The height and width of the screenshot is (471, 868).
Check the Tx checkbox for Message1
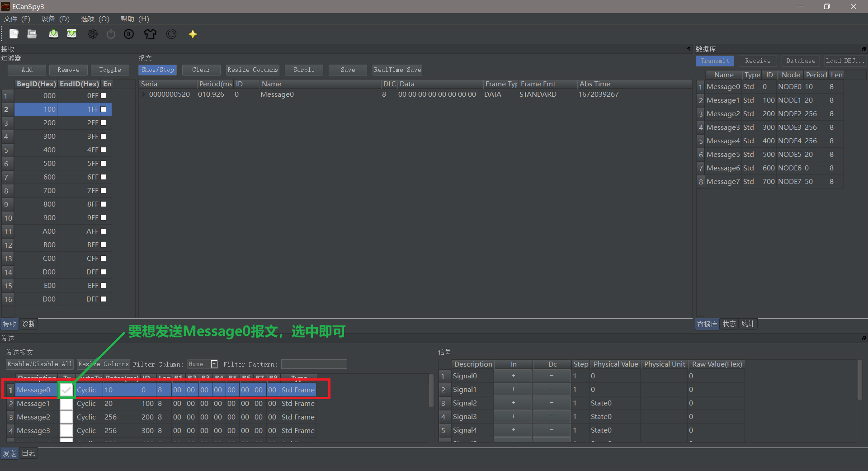click(66, 403)
